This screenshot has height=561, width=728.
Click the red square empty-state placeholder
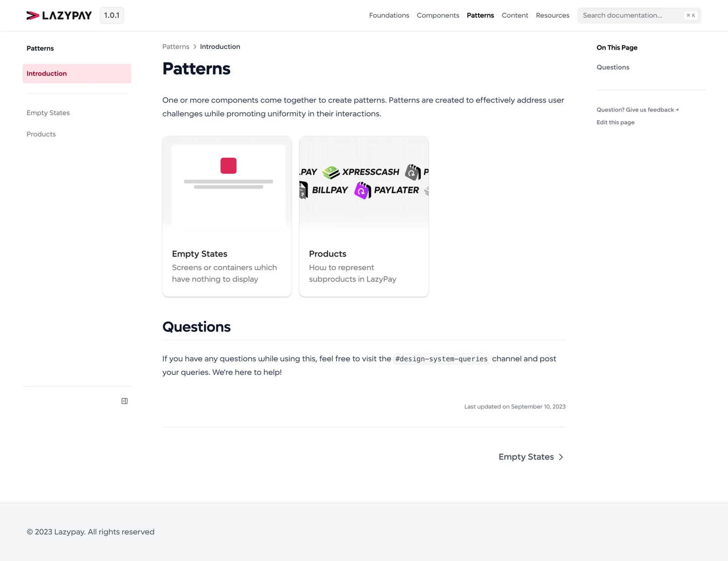tap(228, 166)
